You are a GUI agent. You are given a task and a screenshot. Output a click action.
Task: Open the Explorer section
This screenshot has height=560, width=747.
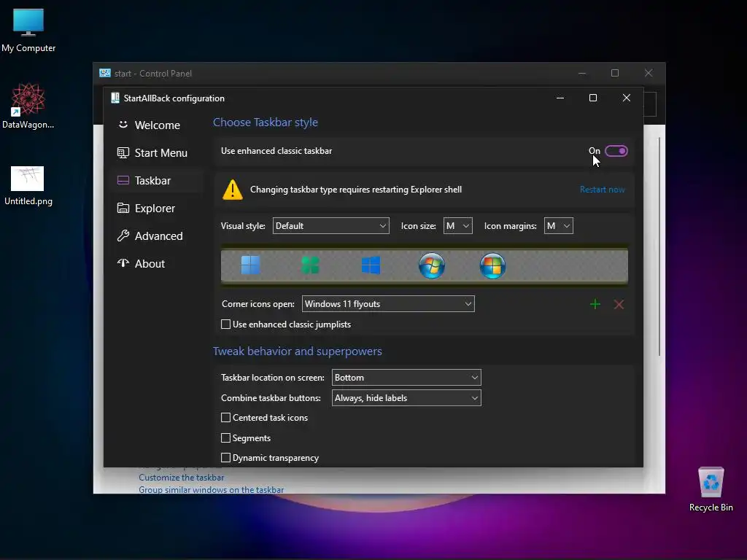click(x=158, y=208)
